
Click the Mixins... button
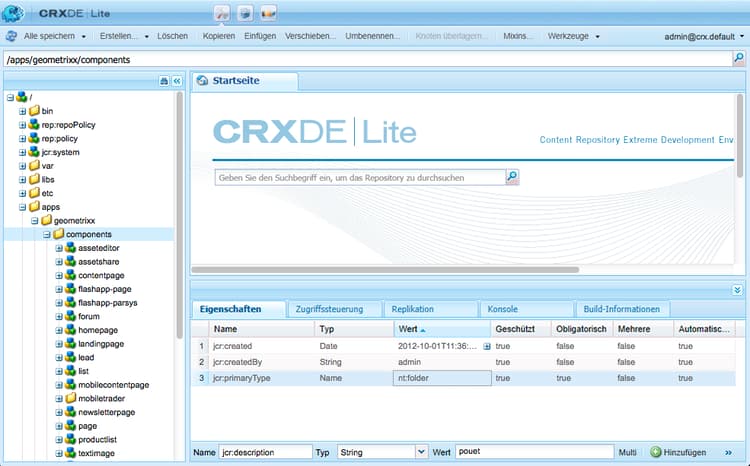[516, 36]
